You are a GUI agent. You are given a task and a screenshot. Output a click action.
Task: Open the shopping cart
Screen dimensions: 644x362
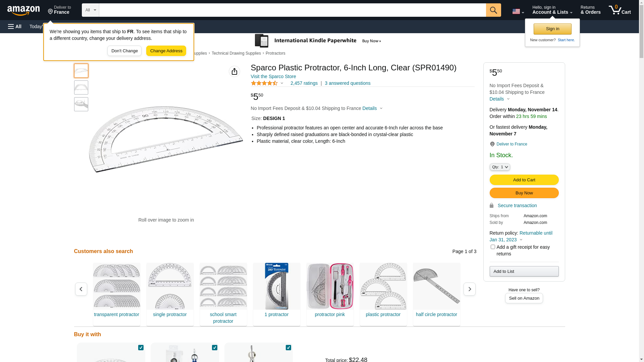[x=620, y=10]
